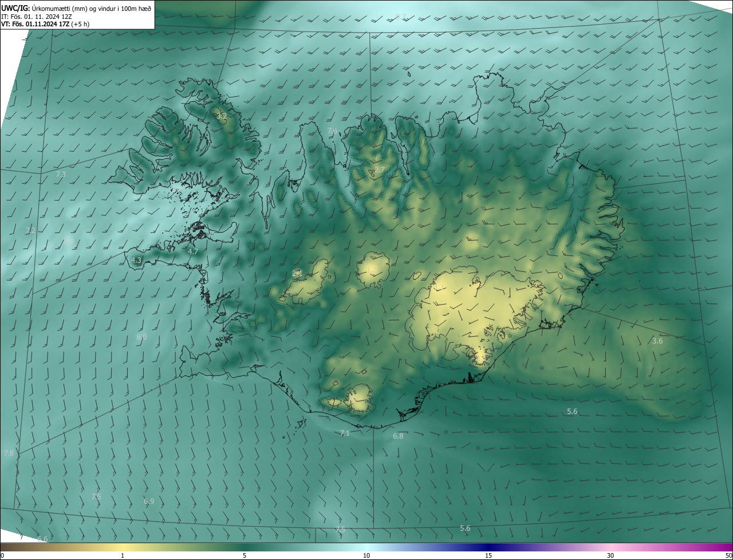
Task: Click the 10 tick on the color scale
Action: click(366, 555)
